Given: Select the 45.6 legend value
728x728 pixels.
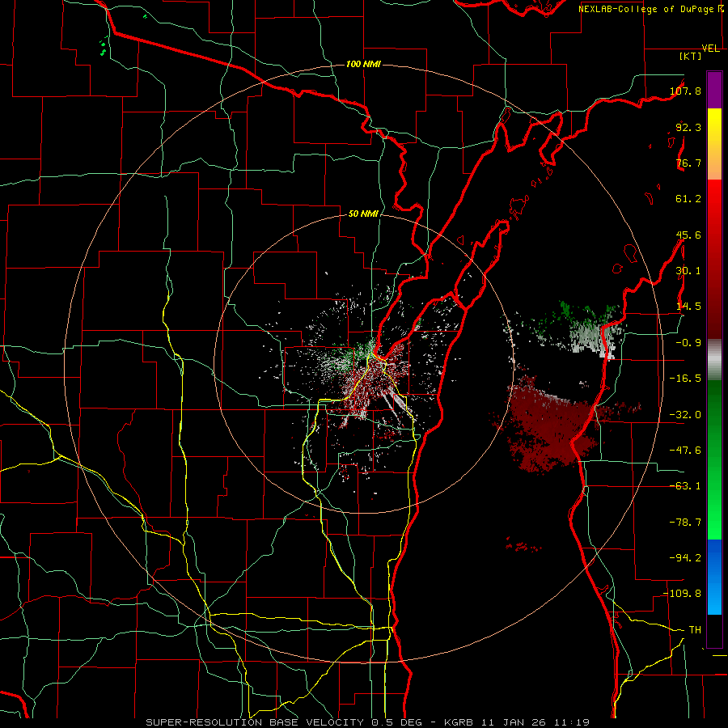Looking at the screenshot, I should coord(688,235).
